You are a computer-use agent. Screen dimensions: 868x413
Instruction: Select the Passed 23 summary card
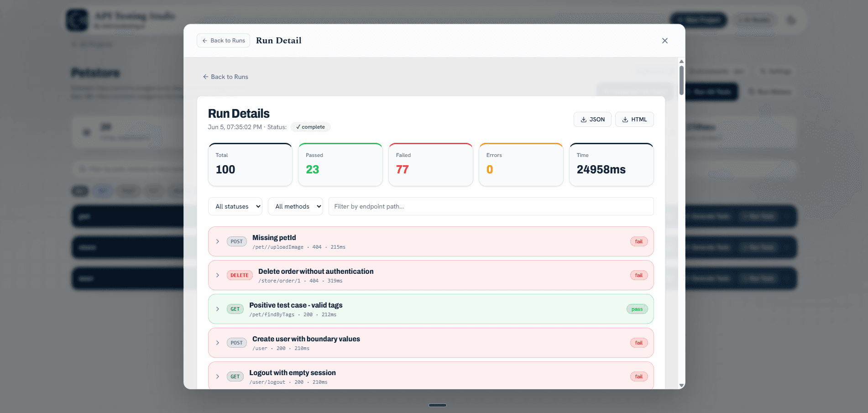tap(340, 165)
